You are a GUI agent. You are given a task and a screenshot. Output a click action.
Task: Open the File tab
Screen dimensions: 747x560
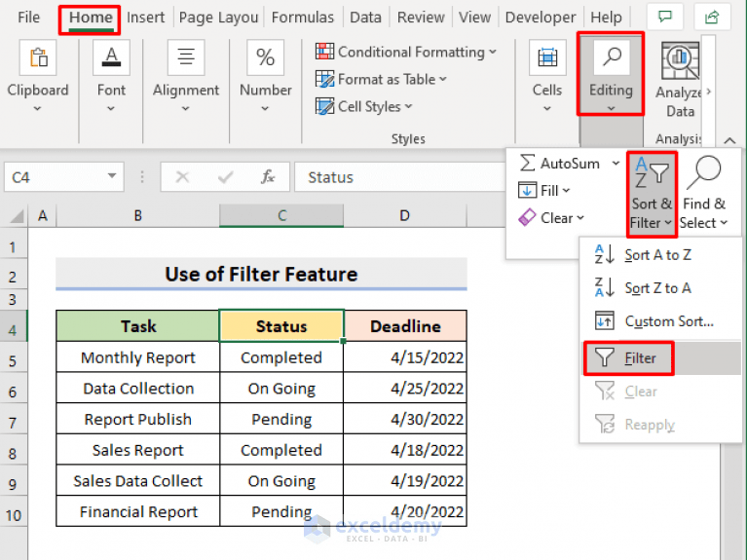coord(28,18)
